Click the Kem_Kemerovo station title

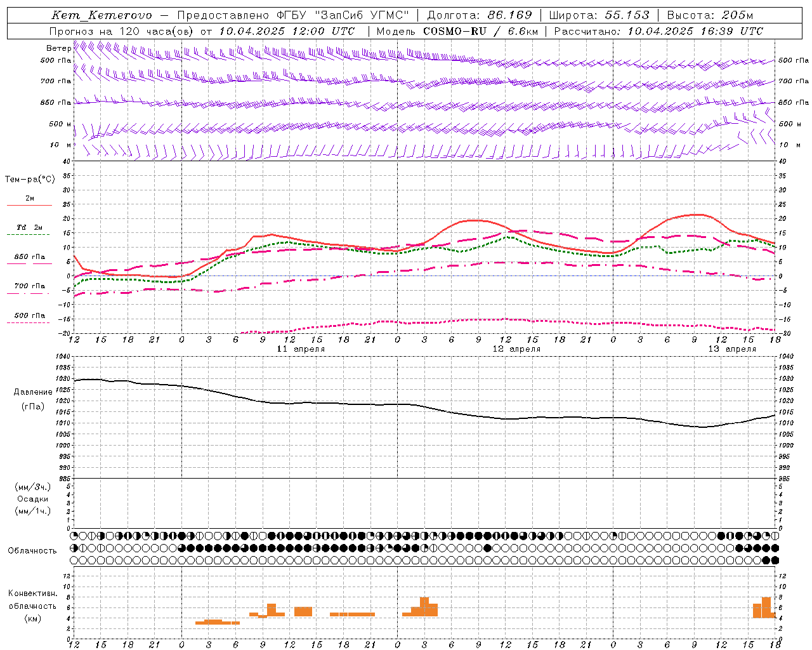(101, 15)
